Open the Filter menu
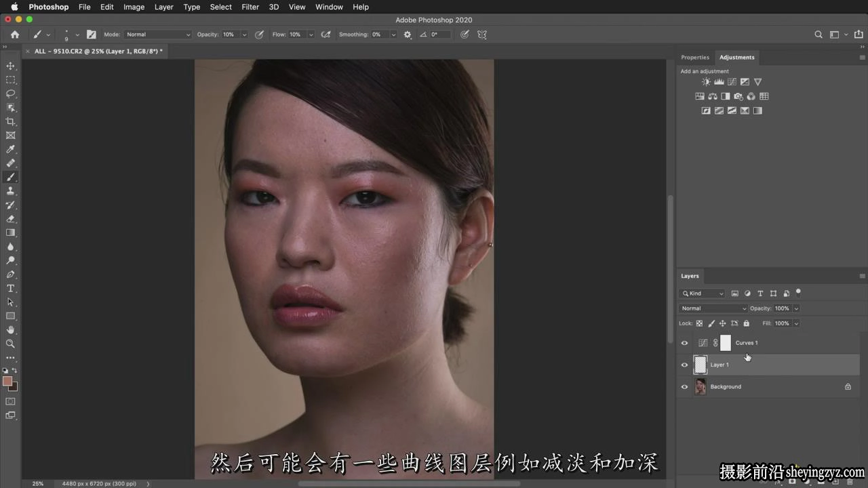The image size is (868, 488). pyautogui.click(x=250, y=7)
